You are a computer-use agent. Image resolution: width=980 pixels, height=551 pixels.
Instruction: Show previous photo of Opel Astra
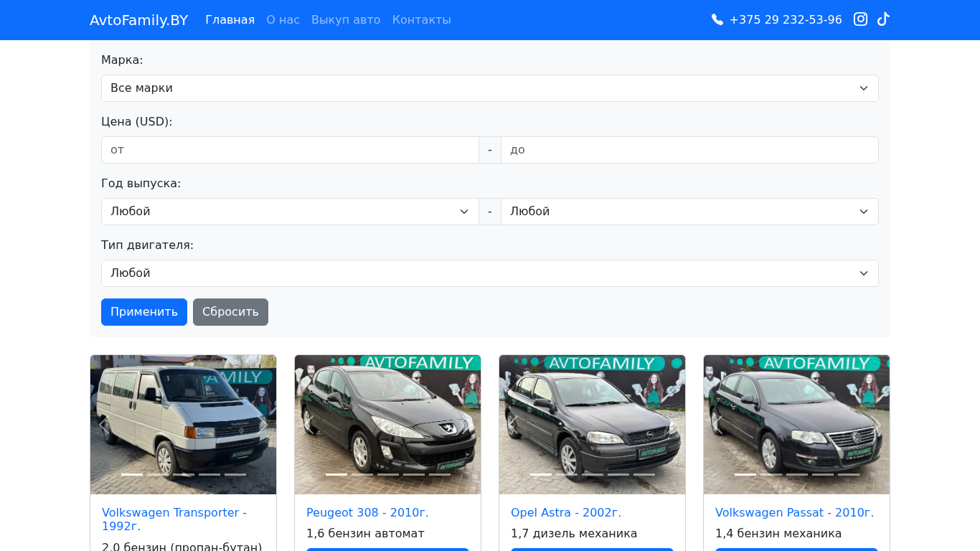(513, 425)
